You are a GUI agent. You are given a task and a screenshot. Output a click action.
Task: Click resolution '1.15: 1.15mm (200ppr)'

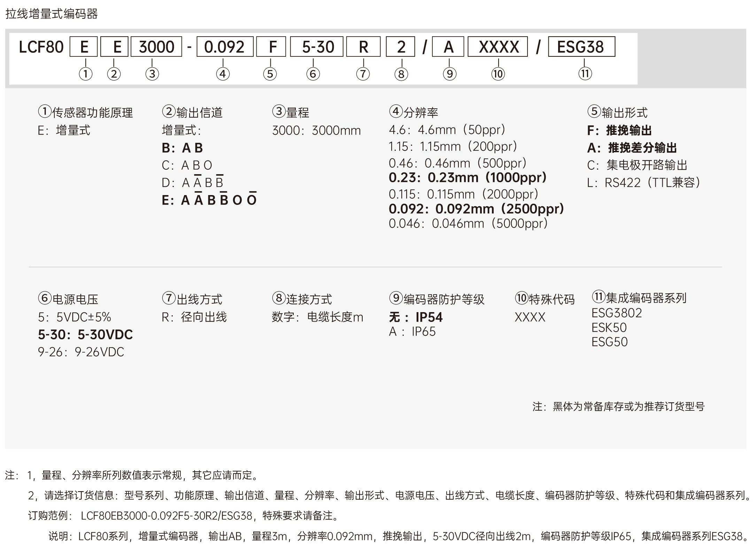pyautogui.click(x=453, y=147)
